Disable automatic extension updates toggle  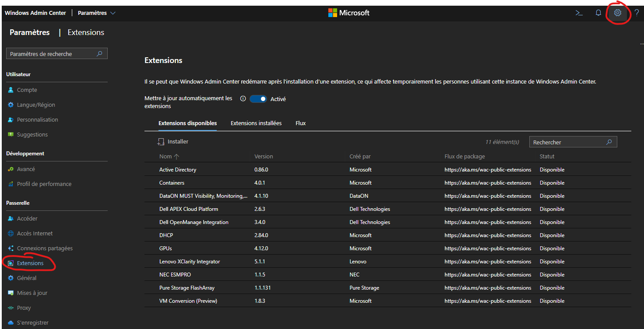click(258, 99)
